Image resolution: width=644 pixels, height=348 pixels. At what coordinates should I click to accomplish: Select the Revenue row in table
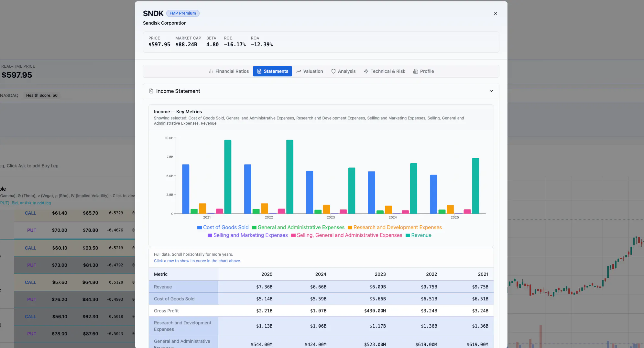(321, 287)
